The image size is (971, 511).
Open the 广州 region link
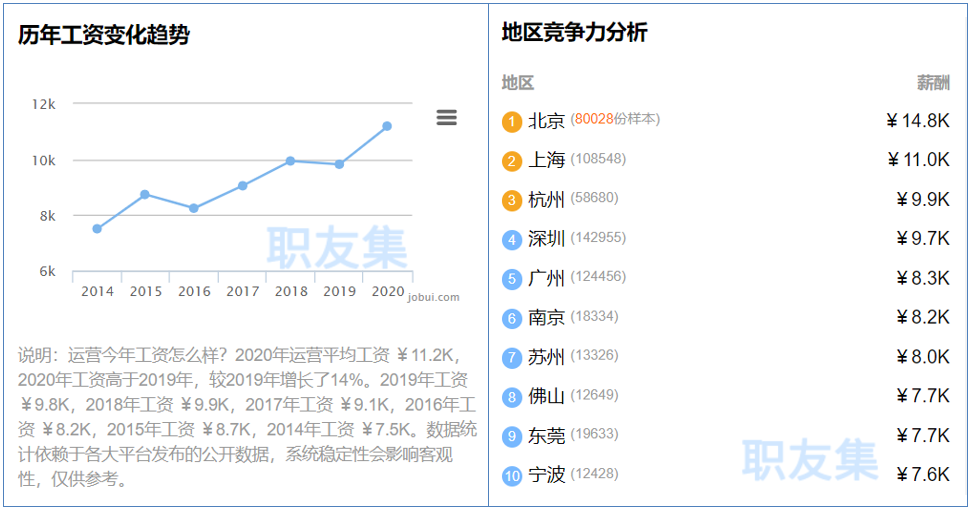pos(546,278)
